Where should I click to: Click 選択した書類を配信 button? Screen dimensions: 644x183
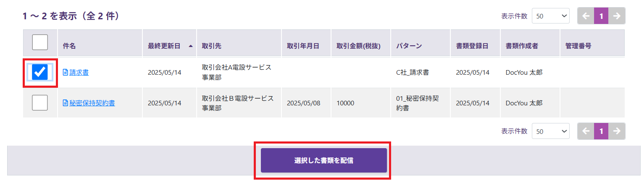click(324, 160)
